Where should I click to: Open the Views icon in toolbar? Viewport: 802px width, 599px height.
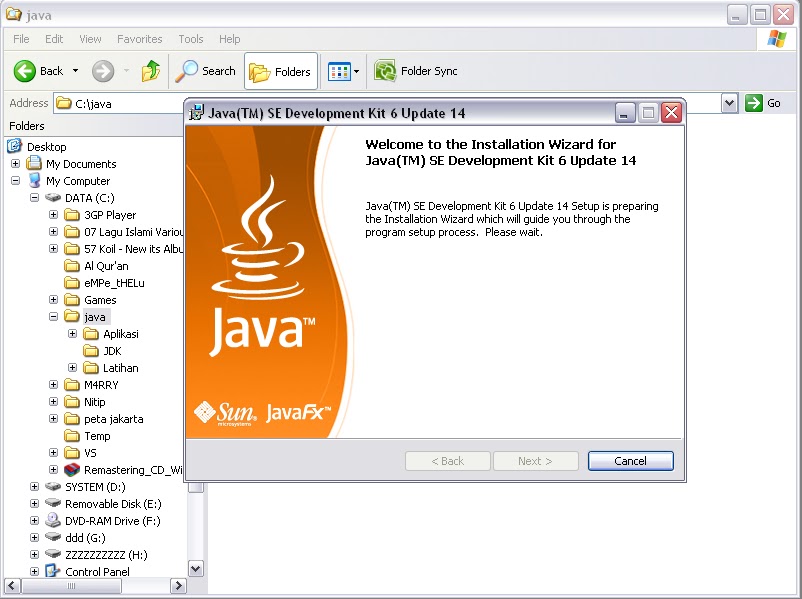coord(339,72)
